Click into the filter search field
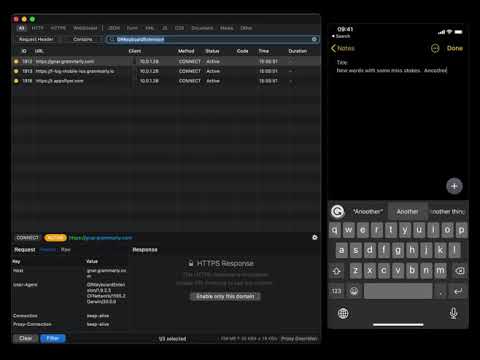 click(213, 39)
